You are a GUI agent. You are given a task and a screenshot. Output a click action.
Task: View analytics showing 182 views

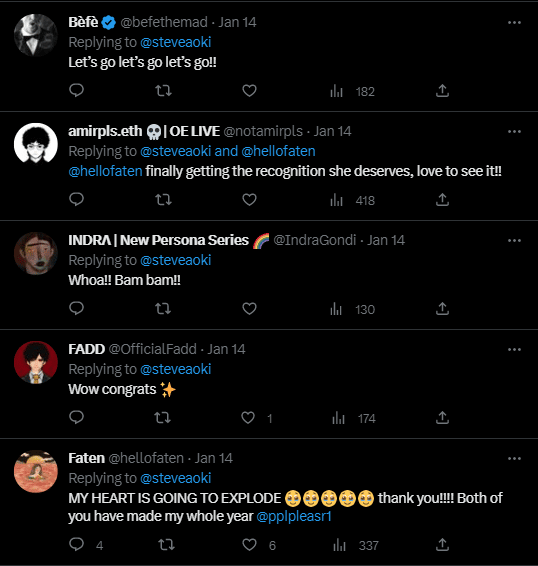352,91
